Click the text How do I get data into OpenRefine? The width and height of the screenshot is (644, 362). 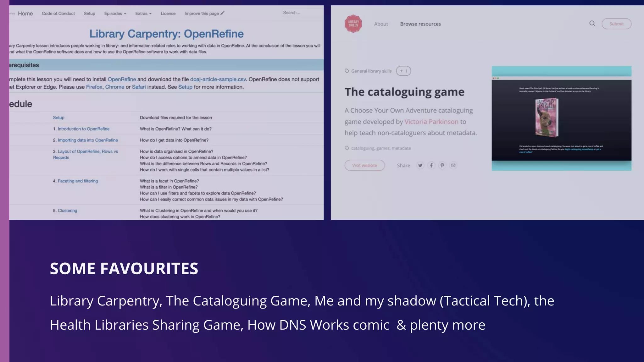[x=174, y=140]
